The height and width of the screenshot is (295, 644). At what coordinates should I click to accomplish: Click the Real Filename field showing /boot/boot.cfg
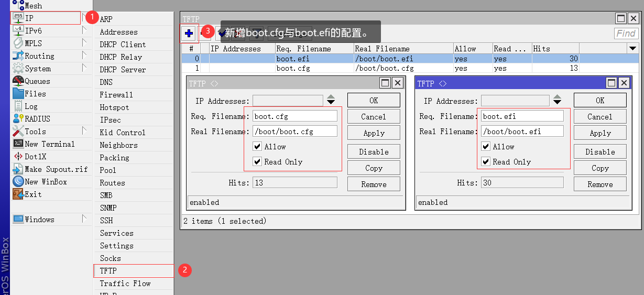click(295, 132)
